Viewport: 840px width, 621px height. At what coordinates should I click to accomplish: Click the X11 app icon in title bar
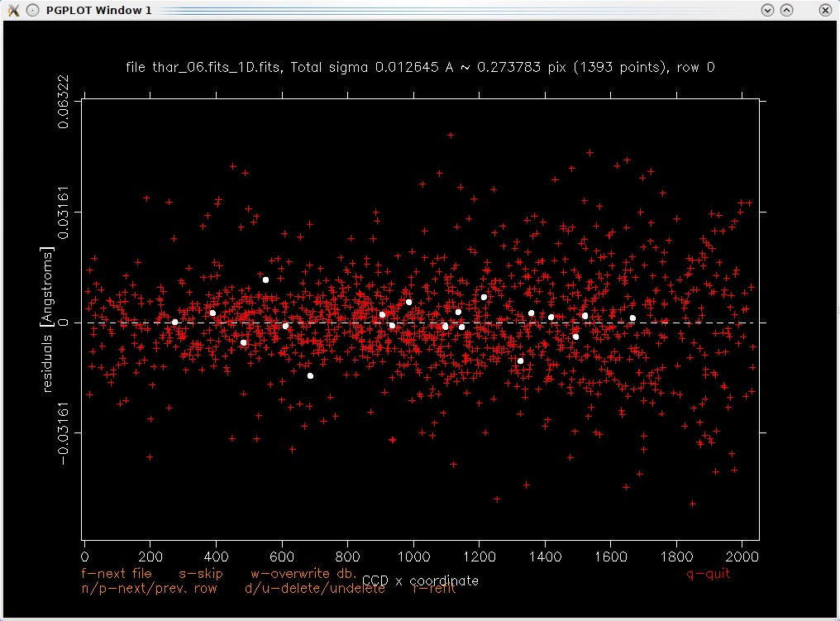click(13, 10)
